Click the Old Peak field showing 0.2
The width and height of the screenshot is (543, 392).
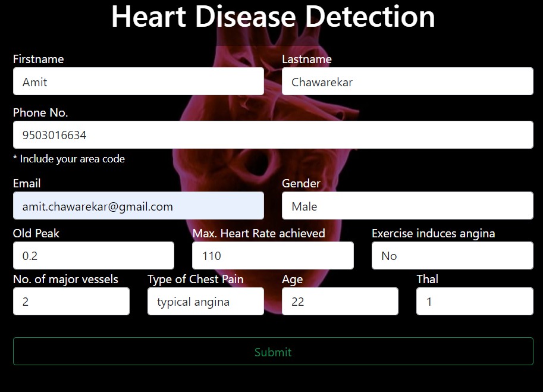(x=93, y=256)
